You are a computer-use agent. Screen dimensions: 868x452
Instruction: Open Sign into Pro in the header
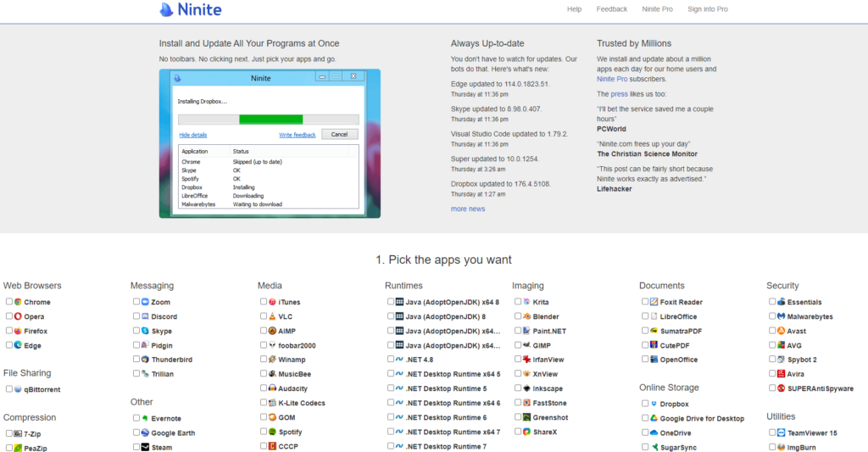click(707, 9)
